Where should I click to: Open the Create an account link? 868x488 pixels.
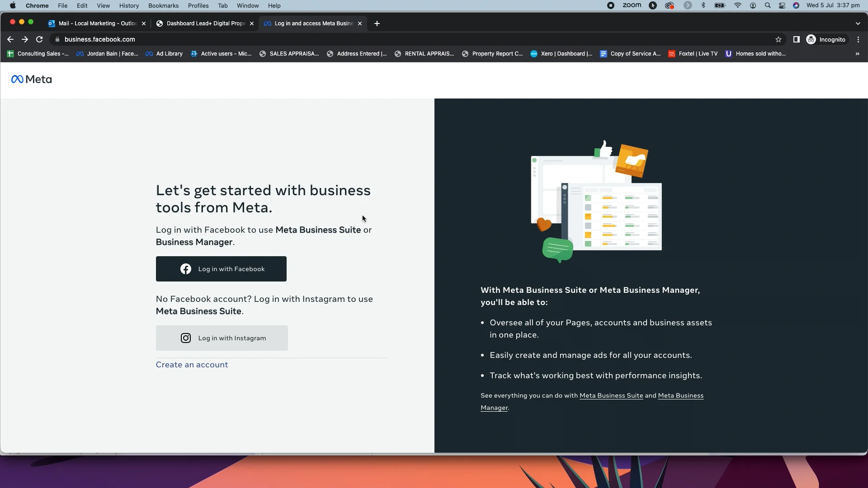click(x=192, y=365)
